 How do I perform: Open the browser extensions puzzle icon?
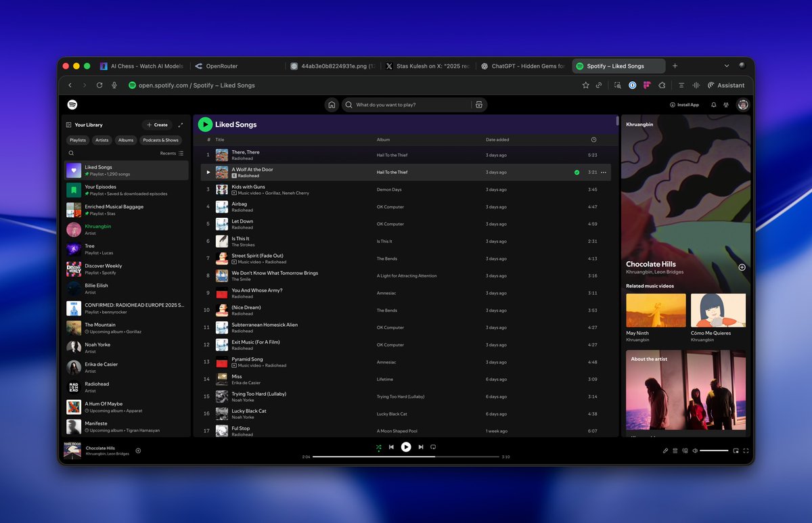(x=662, y=85)
